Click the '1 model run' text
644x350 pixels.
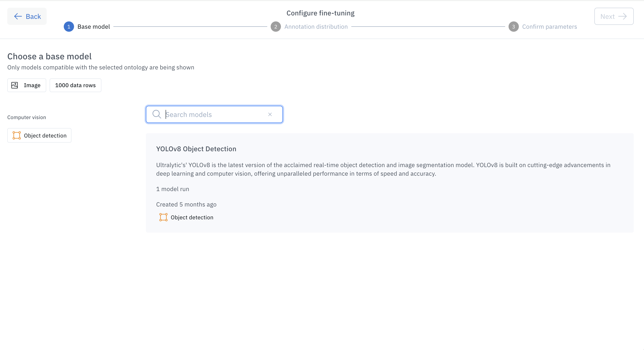173,189
